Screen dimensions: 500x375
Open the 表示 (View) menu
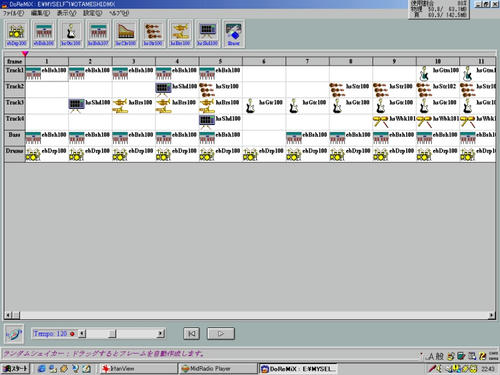(66, 13)
